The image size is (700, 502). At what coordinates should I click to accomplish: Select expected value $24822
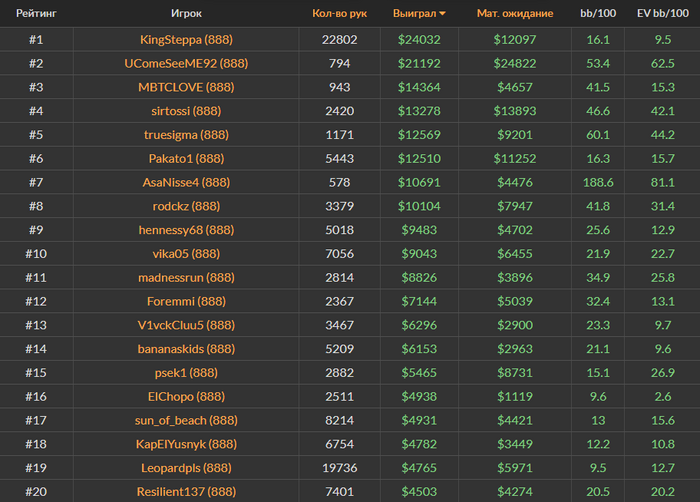pyautogui.click(x=515, y=63)
